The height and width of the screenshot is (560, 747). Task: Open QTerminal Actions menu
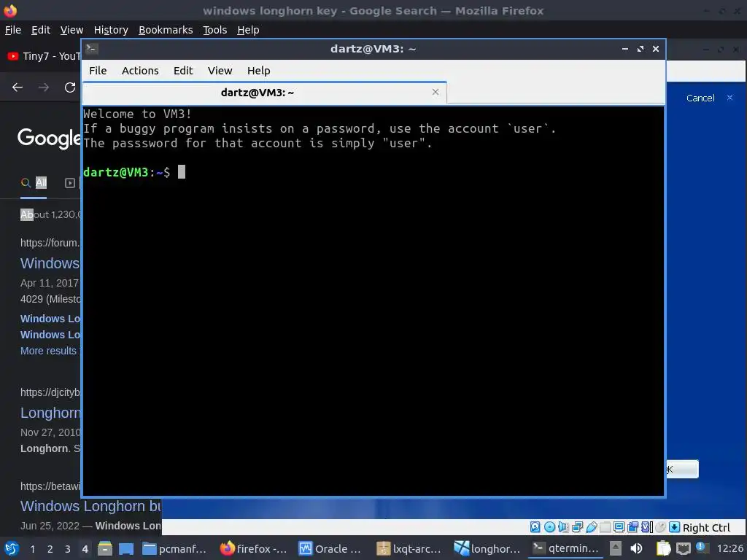tap(140, 71)
